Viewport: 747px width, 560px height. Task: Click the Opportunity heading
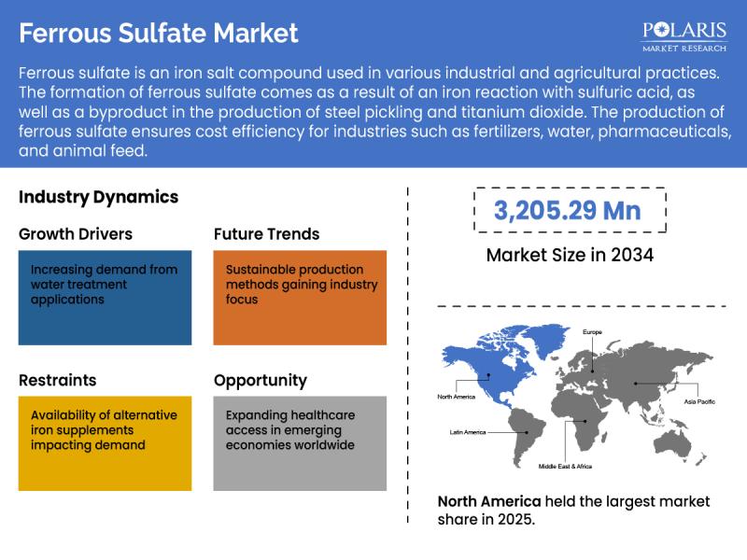(260, 380)
